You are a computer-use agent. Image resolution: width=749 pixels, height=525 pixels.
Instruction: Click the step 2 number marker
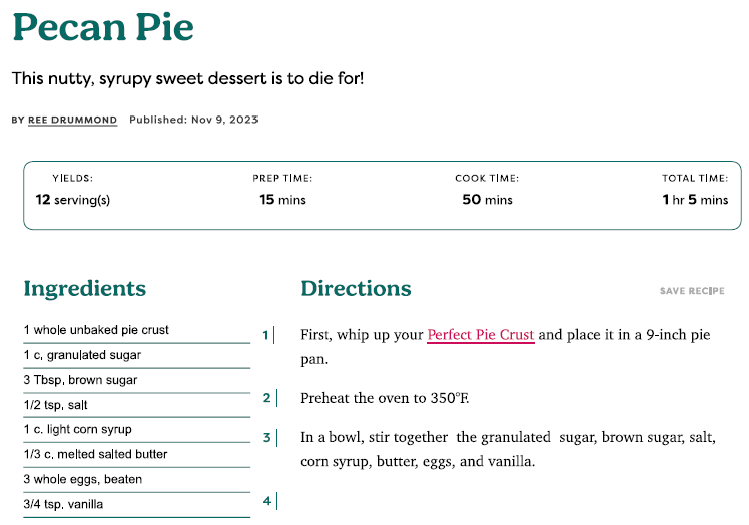coord(267,398)
